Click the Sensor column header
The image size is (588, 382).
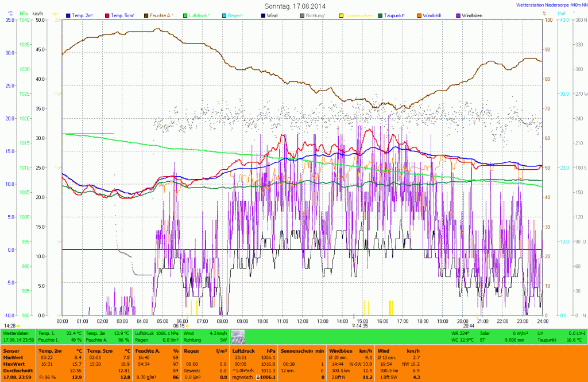click(x=11, y=350)
